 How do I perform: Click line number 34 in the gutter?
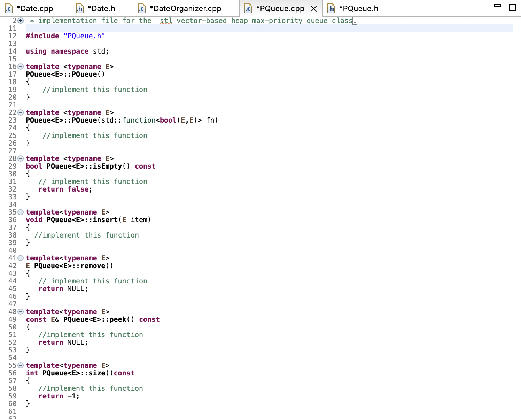[x=13, y=204]
